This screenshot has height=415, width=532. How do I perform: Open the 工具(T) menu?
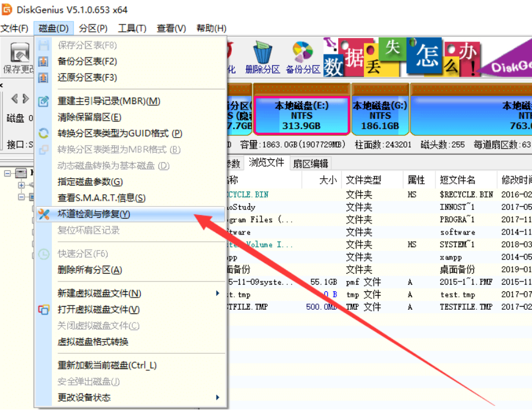(132, 28)
